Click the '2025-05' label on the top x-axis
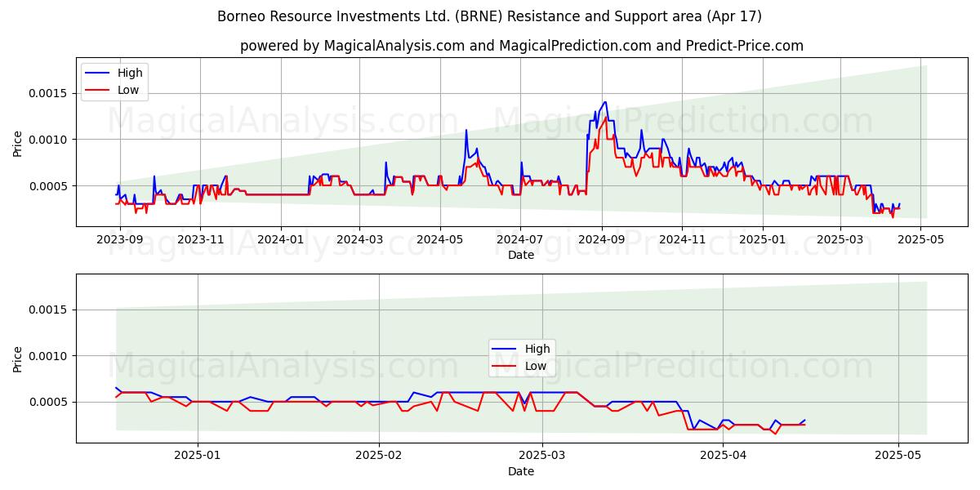 pyautogui.click(x=920, y=239)
